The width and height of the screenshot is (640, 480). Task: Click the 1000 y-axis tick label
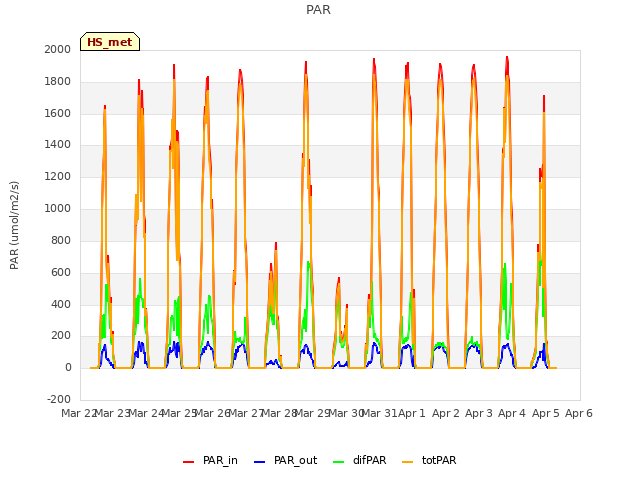point(58,209)
